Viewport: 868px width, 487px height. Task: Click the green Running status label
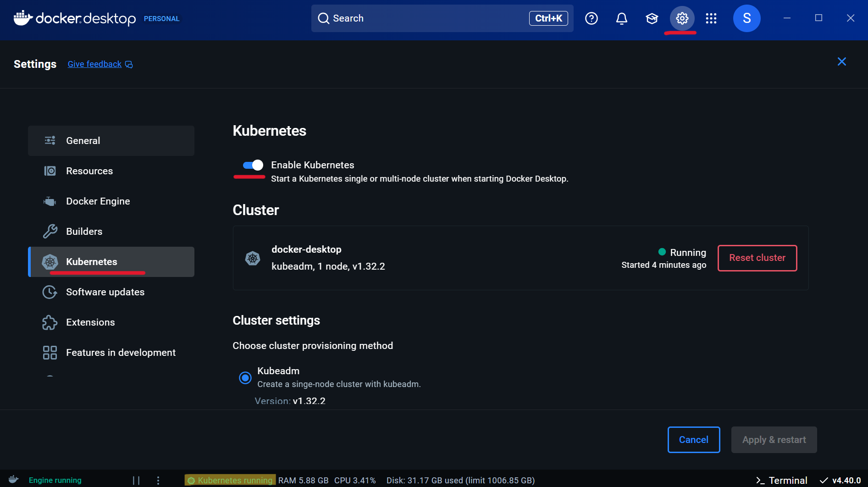(x=682, y=252)
